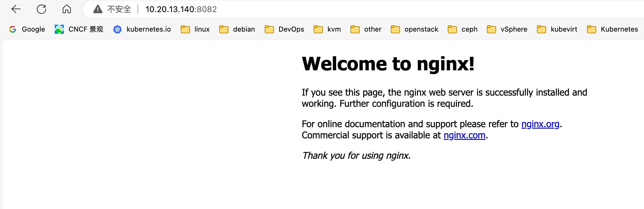Follow the nginx.org documentation link
Viewport: 644px width, 209px height.
[x=540, y=124]
